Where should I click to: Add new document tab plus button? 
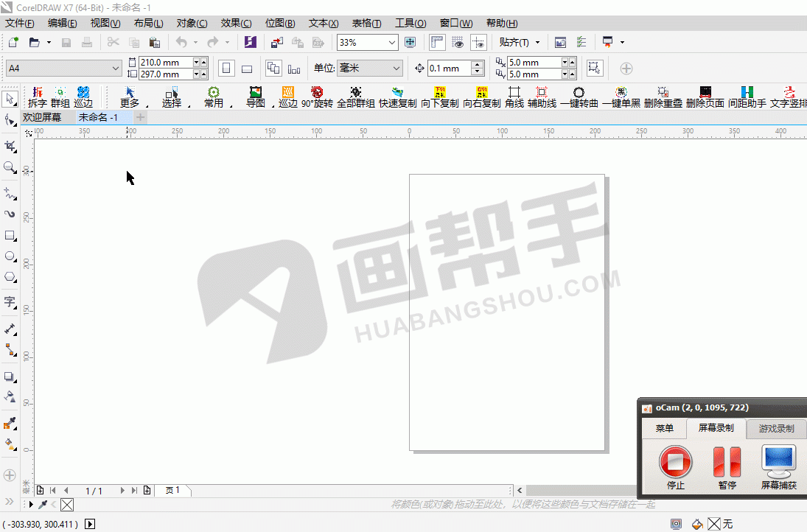(140, 117)
